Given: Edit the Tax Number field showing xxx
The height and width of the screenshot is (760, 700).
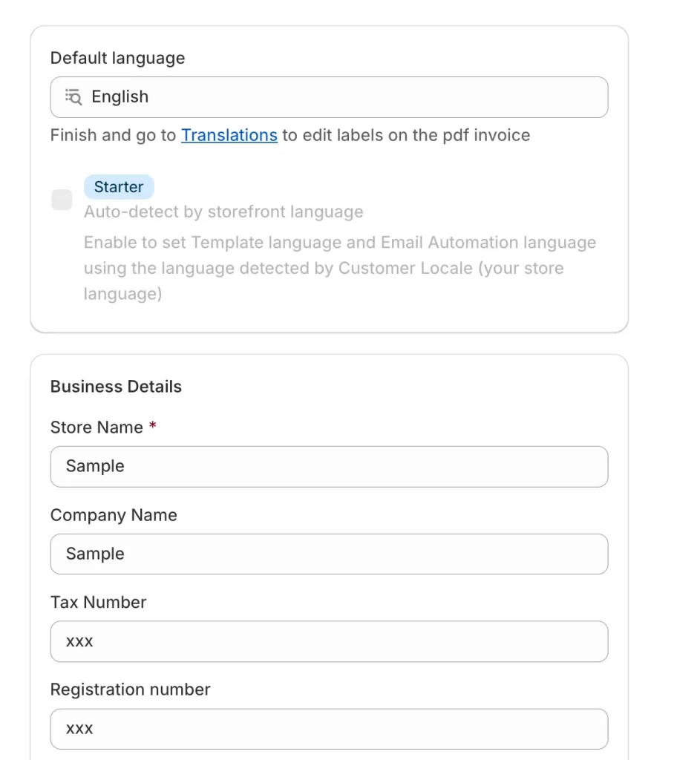Looking at the screenshot, I should click(x=329, y=641).
